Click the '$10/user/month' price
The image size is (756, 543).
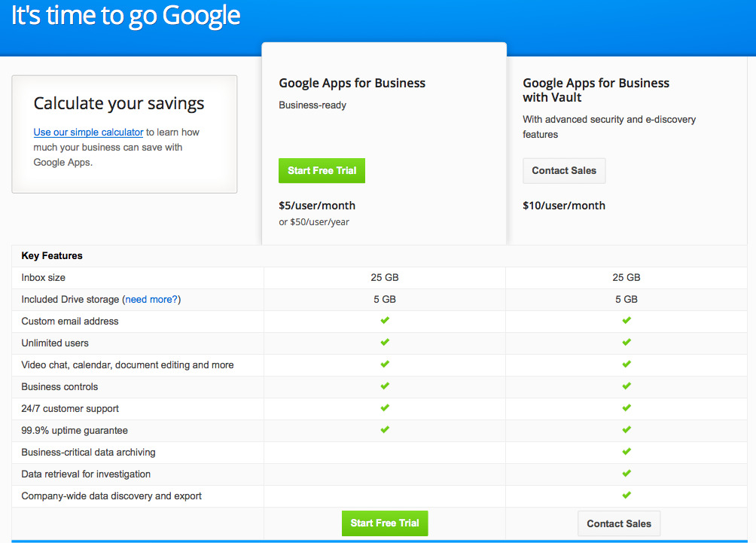(564, 206)
